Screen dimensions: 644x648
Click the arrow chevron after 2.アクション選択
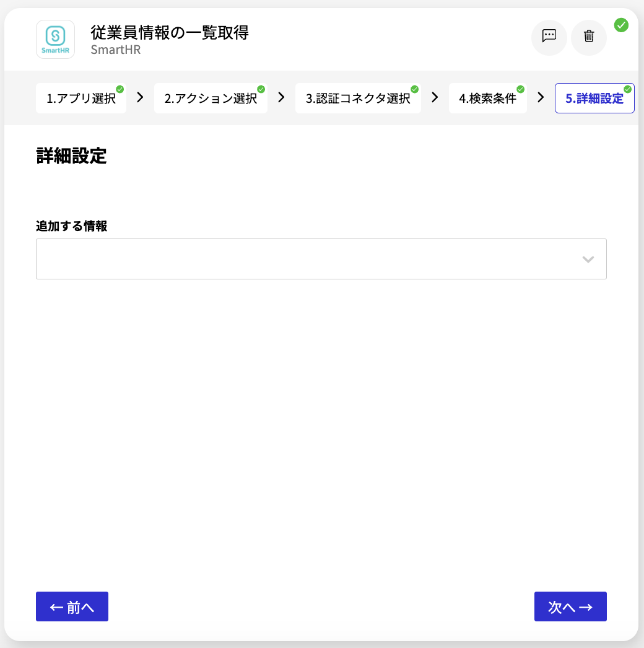[281, 97]
